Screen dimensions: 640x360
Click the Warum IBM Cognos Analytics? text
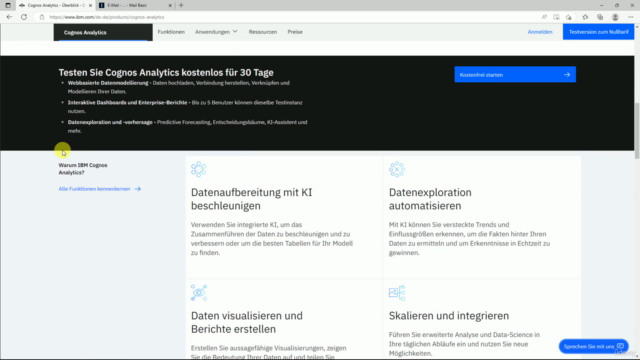(x=83, y=169)
